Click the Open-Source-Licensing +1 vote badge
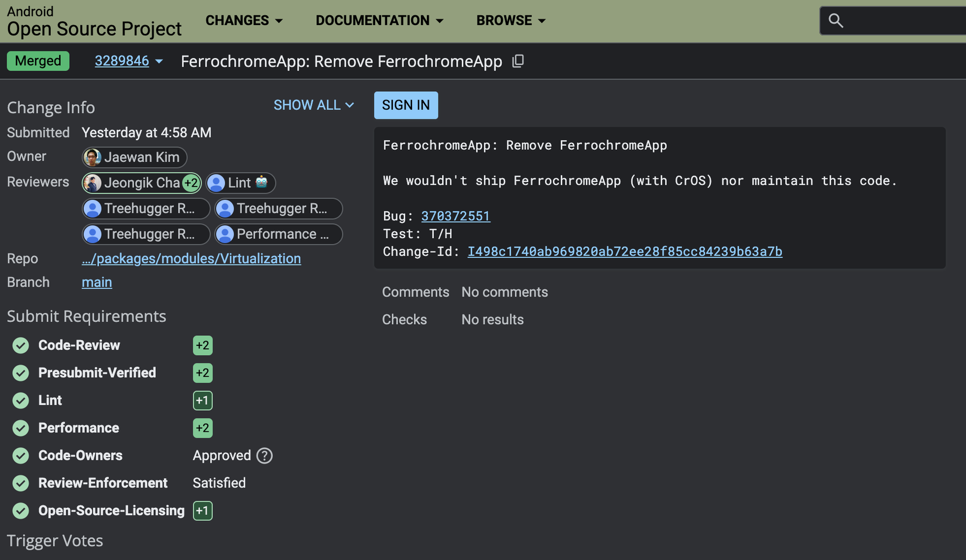The image size is (966, 560). tap(203, 511)
